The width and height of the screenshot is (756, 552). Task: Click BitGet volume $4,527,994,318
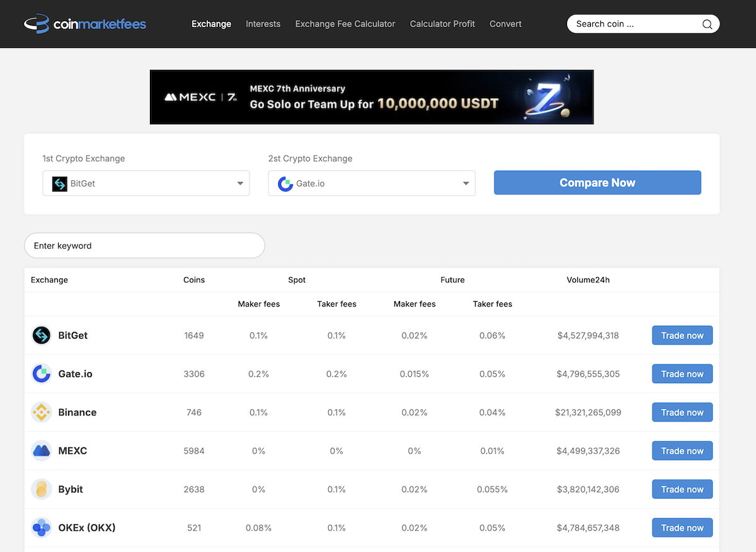click(x=588, y=335)
